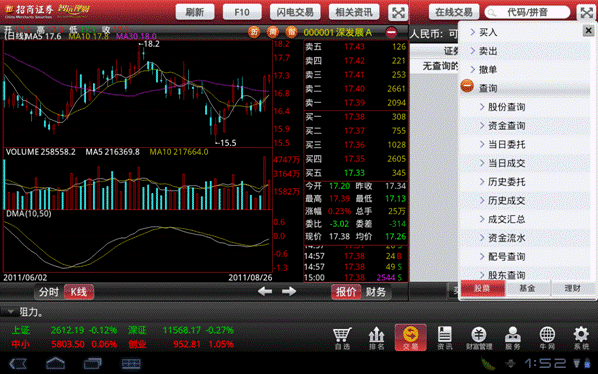The height and width of the screenshot is (374, 598).
Task: Click the F10 button
Action: [242, 12]
